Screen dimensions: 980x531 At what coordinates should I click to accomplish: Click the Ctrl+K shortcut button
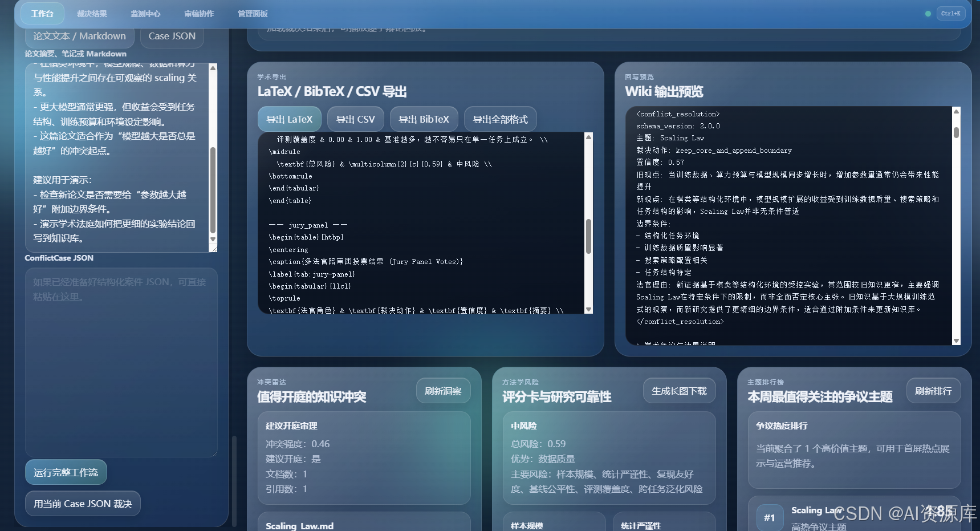point(950,13)
